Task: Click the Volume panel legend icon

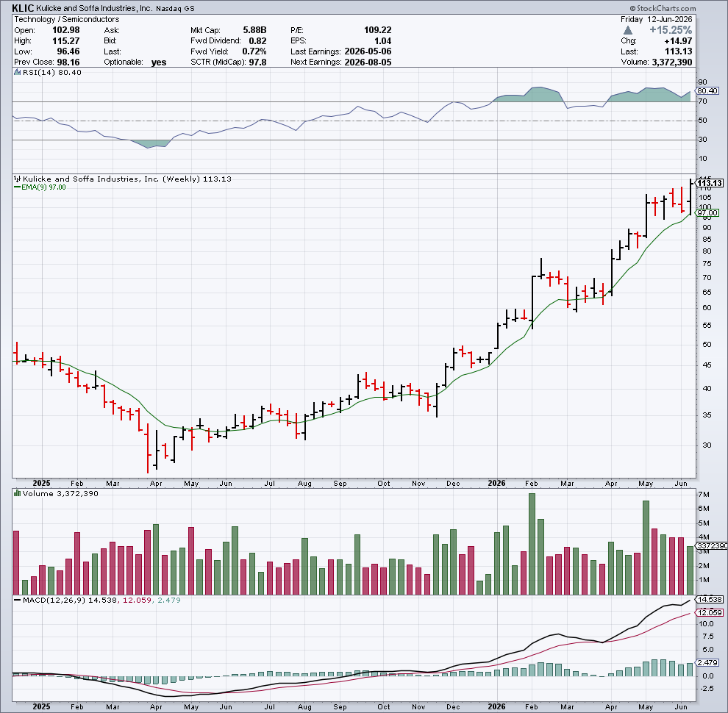Action: click(x=17, y=493)
